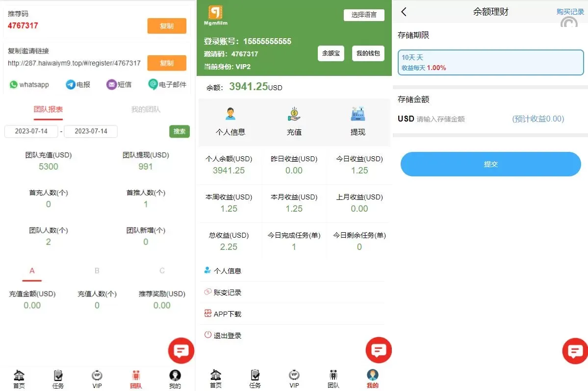588x391 pixels.
Task: Switch to the 我的团队 tab
Action: pyautogui.click(x=146, y=109)
